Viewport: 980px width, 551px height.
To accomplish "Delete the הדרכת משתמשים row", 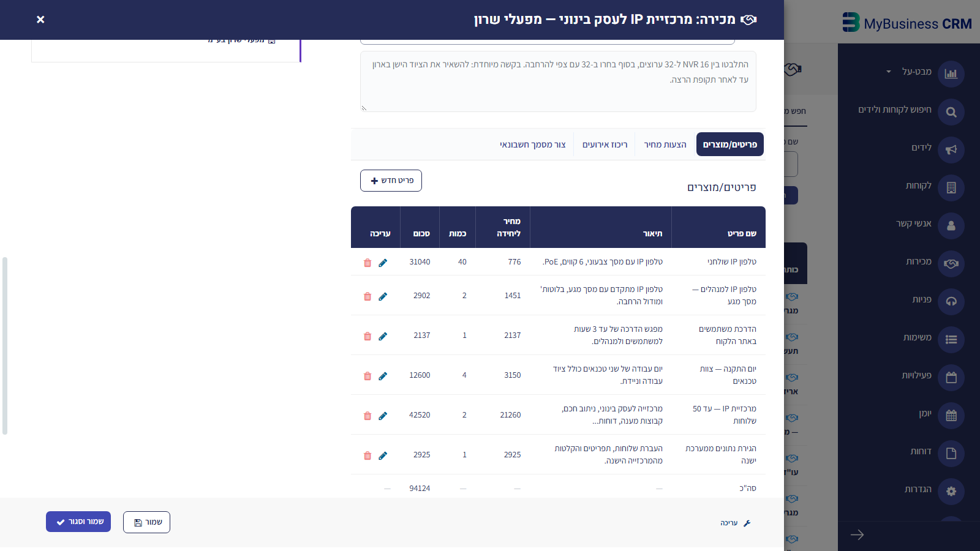I will click(x=367, y=336).
